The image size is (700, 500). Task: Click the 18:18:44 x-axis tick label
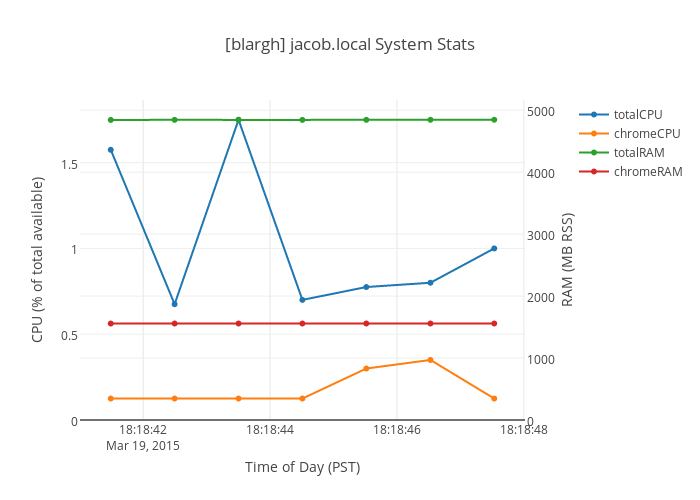(x=270, y=430)
